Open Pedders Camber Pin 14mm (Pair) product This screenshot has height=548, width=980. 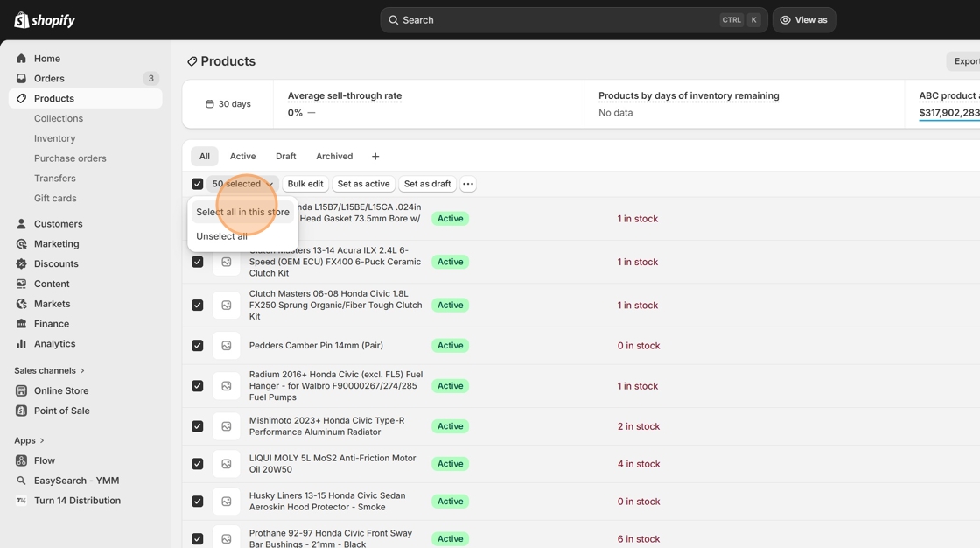pyautogui.click(x=316, y=345)
